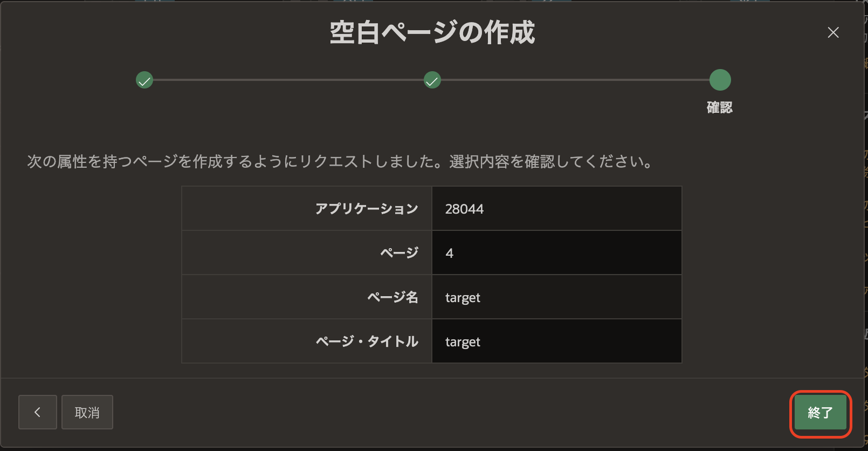The width and height of the screenshot is (868, 451).
Task: Click the ページ・タイトル row label
Action: pyautogui.click(x=367, y=341)
